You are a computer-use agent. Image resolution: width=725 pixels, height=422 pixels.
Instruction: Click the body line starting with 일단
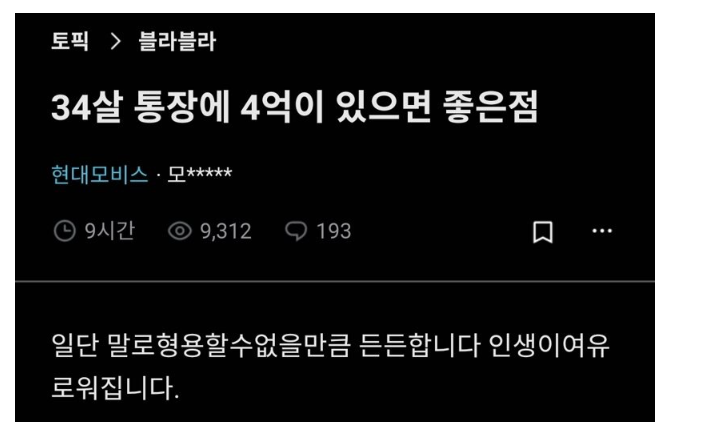pos(330,345)
